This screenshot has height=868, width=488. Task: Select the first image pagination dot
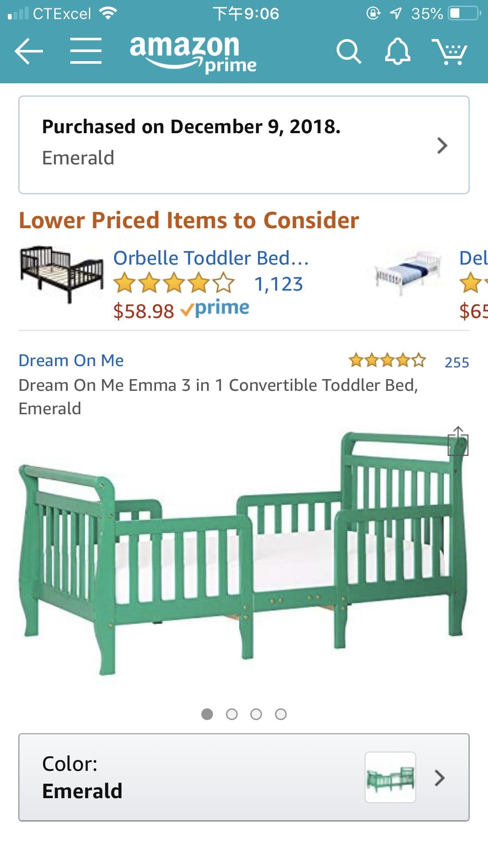207,714
